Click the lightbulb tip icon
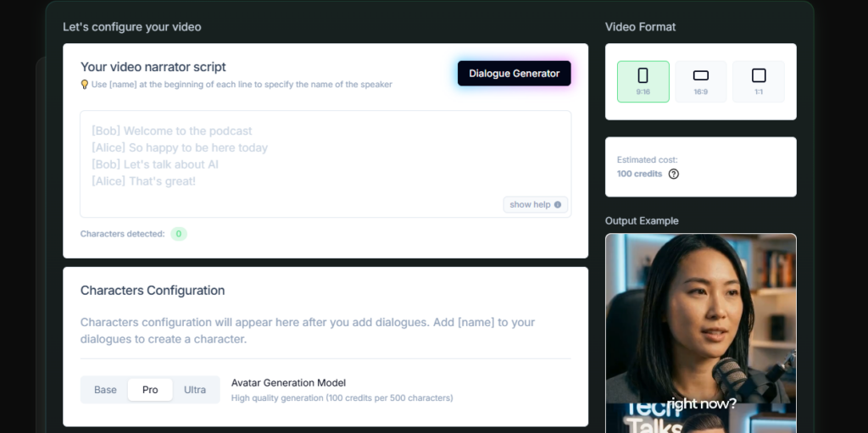 click(85, 84)
